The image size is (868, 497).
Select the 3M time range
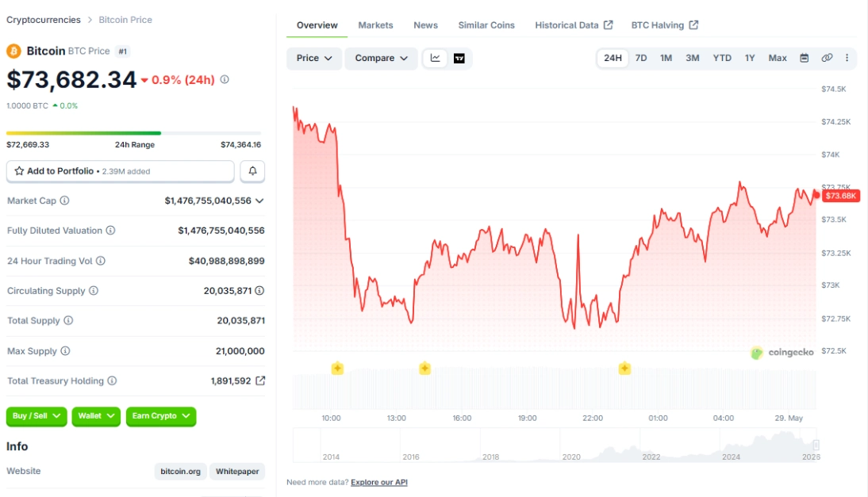(x=693, y=58)
